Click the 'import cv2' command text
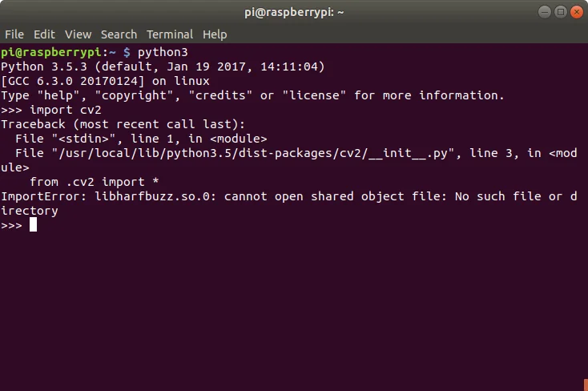Viewport: 588px width, 391px height. 66,110
